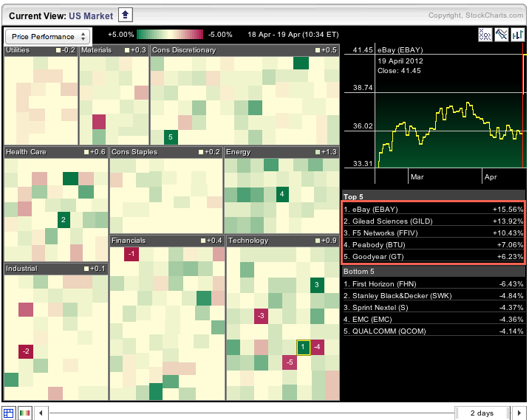This screenshot has height=420, width=529.
Task: Click the green tile labeled 4 in Energy
Action: pos(282,194)
